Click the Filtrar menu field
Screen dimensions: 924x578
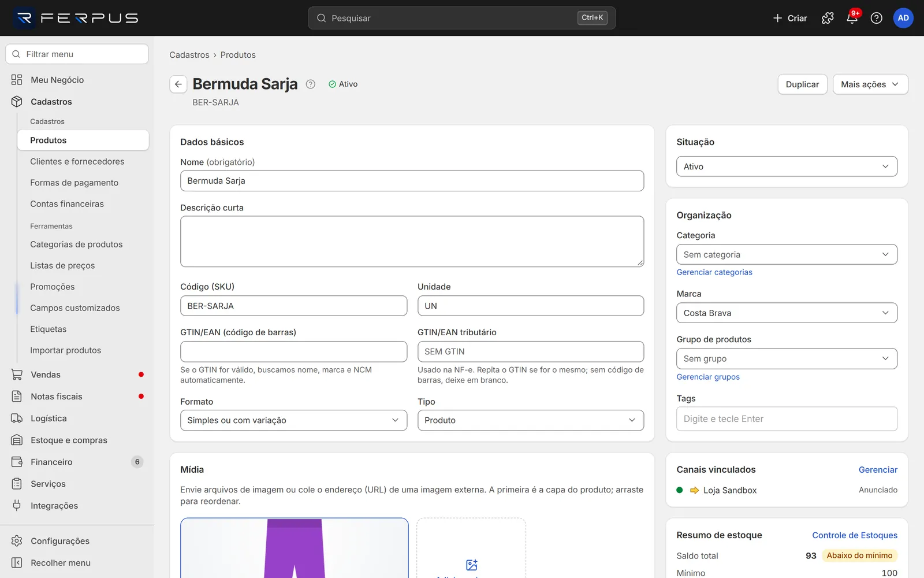coord(77,54)
